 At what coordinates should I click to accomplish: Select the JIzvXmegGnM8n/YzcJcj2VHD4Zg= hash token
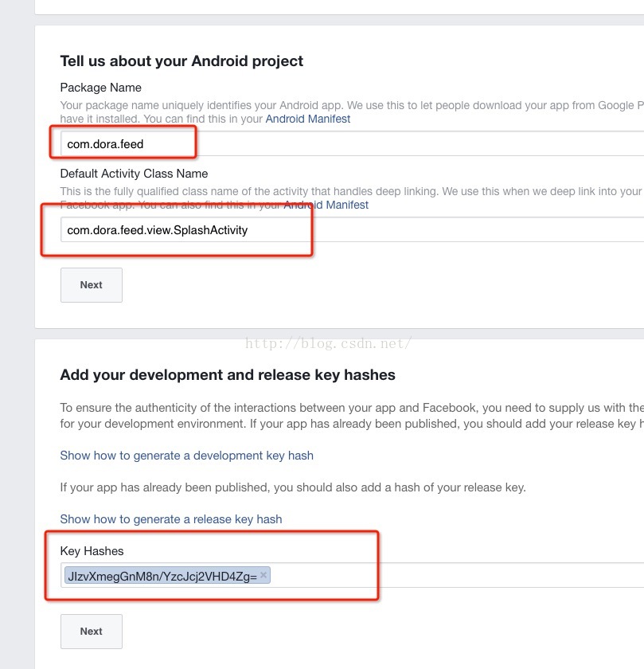tap(162, 575)
